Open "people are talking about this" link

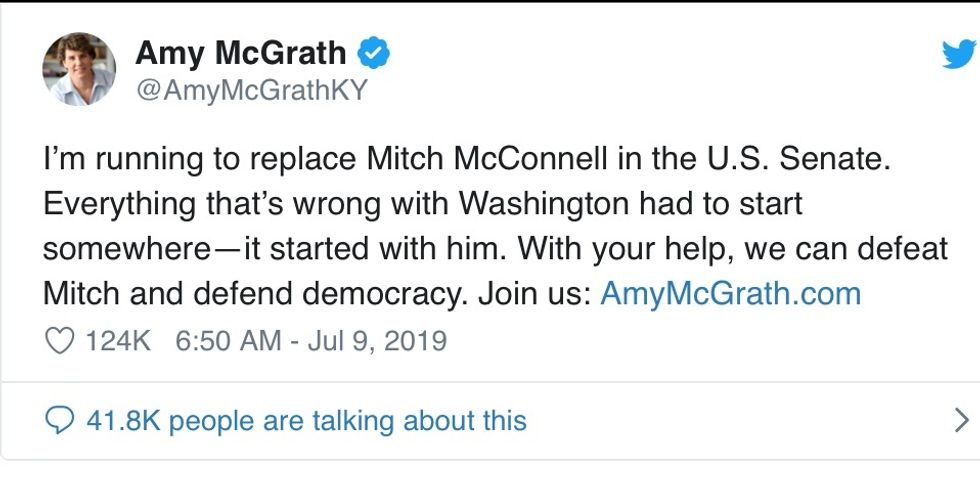click(x=348, y=420)
